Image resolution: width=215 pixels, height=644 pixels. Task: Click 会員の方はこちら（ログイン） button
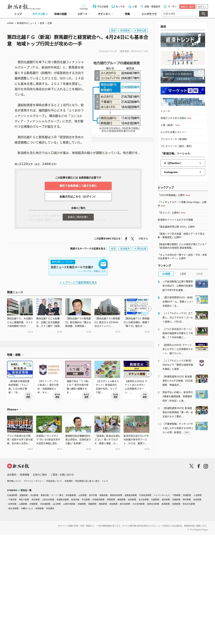78,197
